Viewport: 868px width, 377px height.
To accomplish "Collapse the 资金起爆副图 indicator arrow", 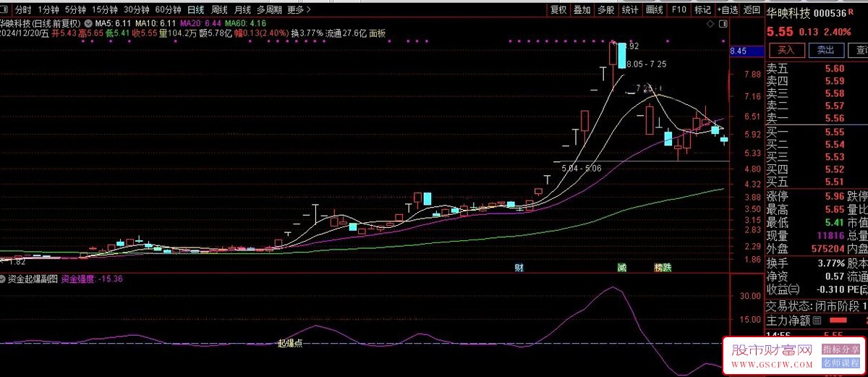I will (x=3, y=278).
